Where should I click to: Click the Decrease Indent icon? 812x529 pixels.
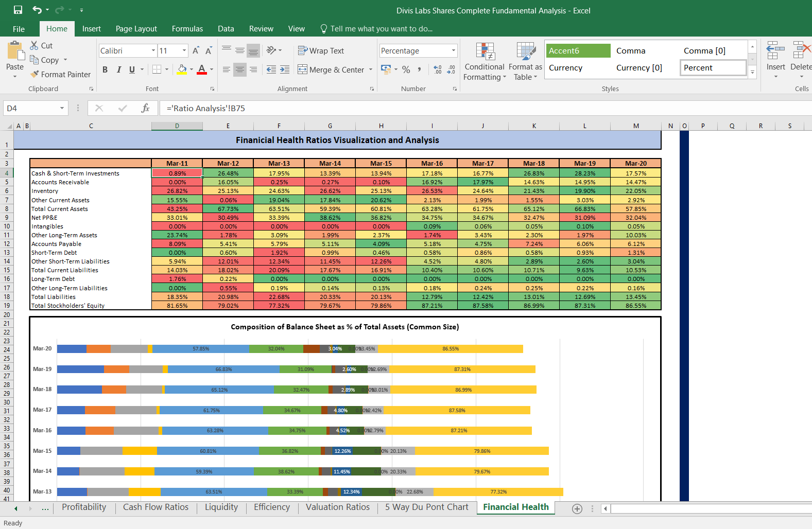[x=271, y=69]
